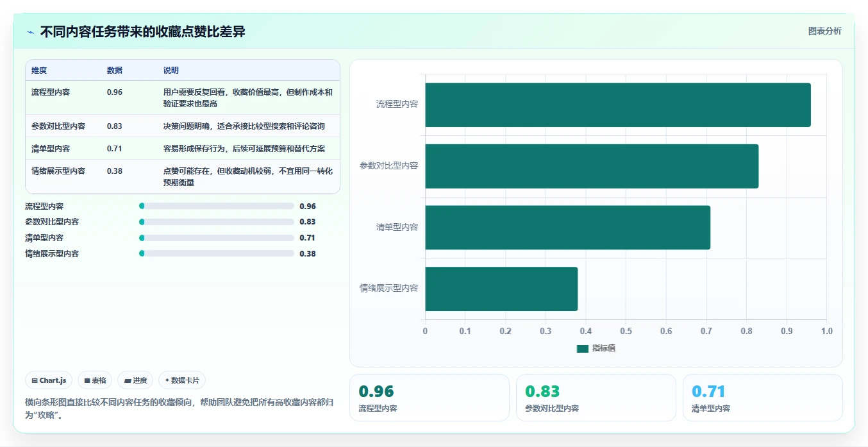Open the 0.96 流程型内容 data card
The height and width of the screenshot is (447, 868).
coord(430,398)
